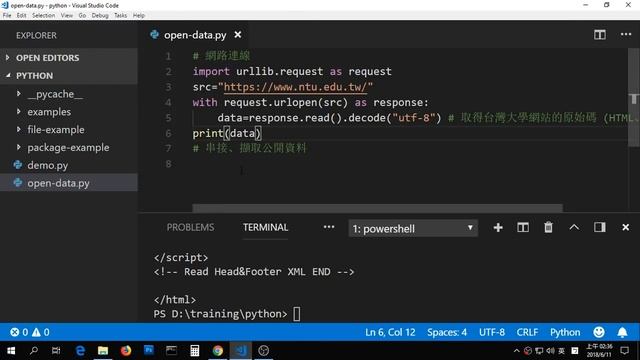Image resolution: width=640 pixels, height=360 pixels.
Task: Click the editor vertical scrollbar minimap
Action: pos(634,98)
